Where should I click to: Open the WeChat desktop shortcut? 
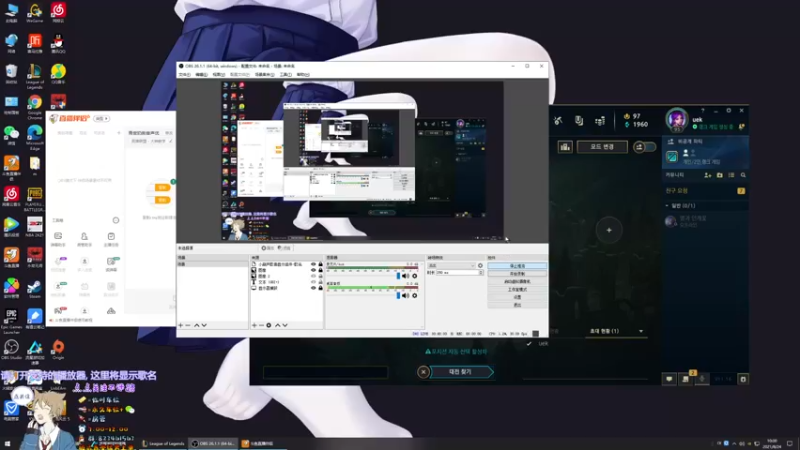point(11,136)
